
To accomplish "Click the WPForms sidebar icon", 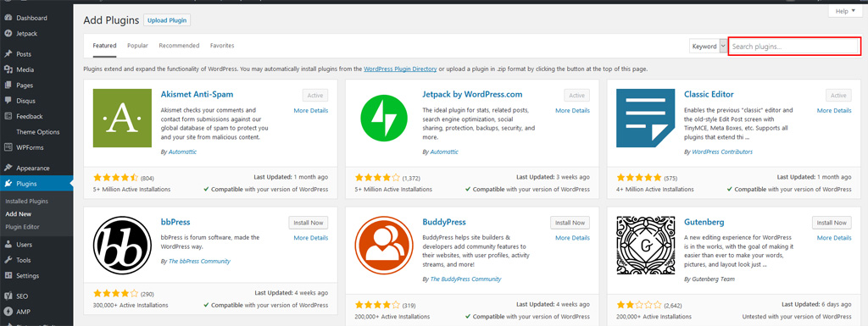I will pyautogui.click(x=8, y=147).
